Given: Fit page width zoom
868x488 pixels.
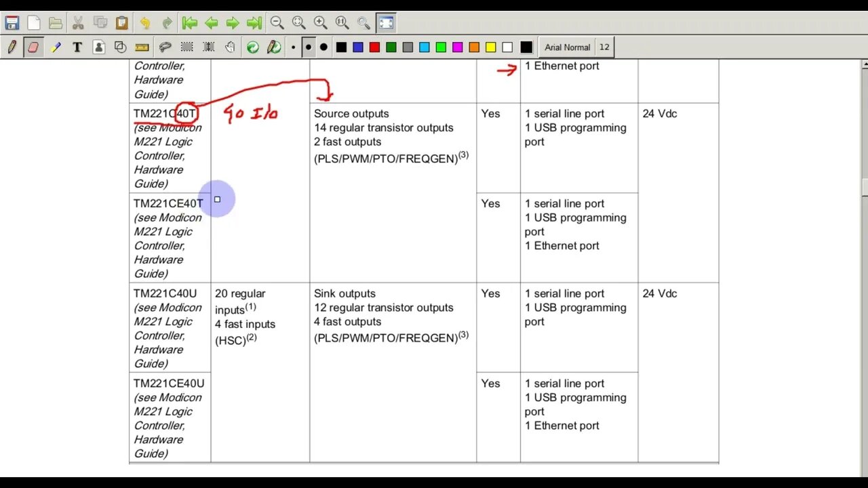Looking at the screenshot, I should click(x=298, y=23).
